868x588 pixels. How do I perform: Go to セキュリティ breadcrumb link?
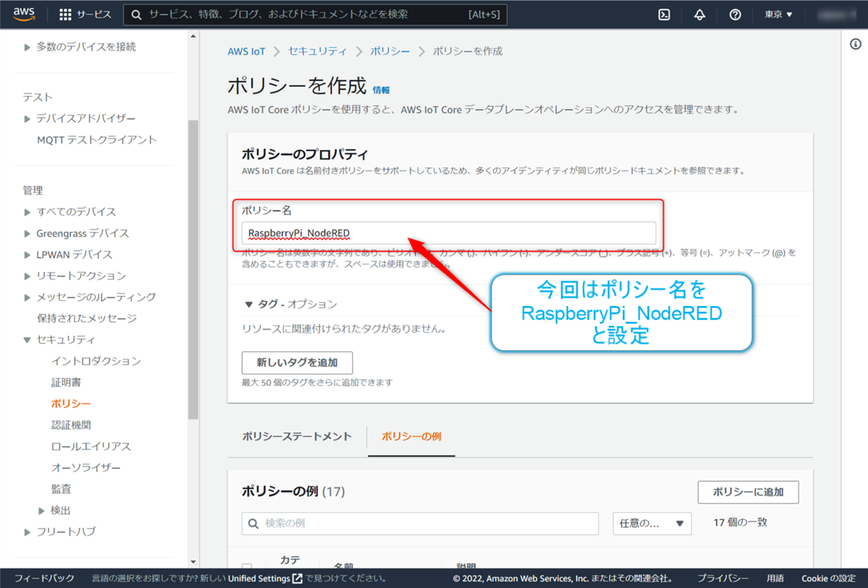[x=318, y=51]
